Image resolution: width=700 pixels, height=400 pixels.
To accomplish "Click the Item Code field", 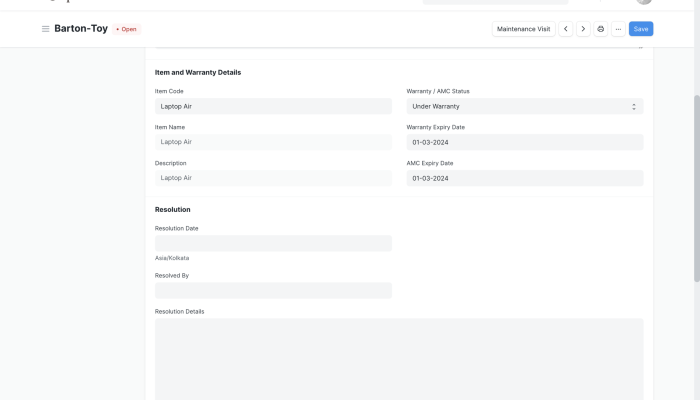I will tap(273, 106).
